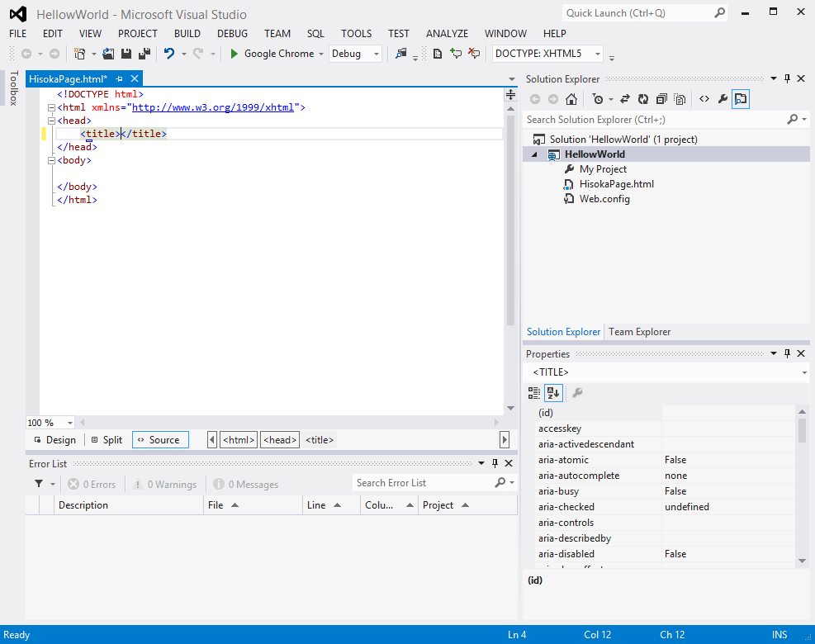
Task: Open the zoom 100 % dropdown
Action: tap(70, 423)
